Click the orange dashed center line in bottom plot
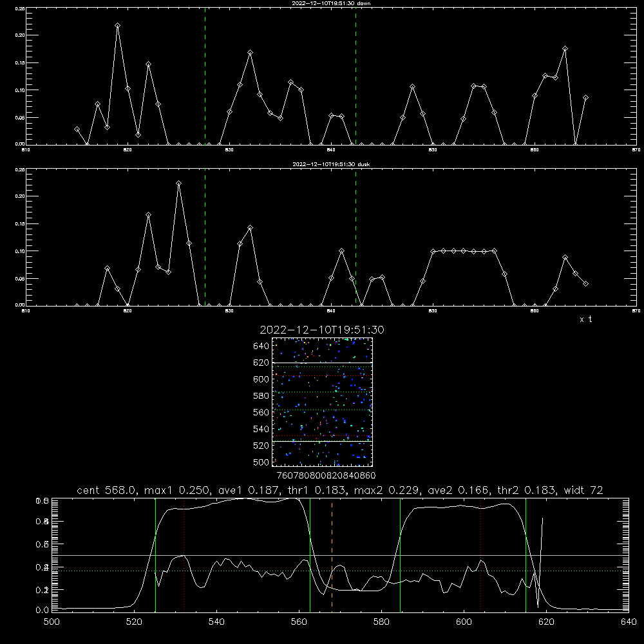This screenshot has height=644, width=644. pos(332,554)
